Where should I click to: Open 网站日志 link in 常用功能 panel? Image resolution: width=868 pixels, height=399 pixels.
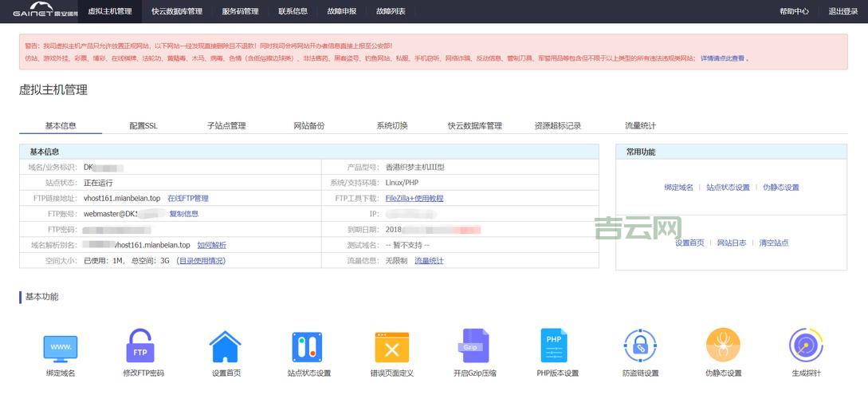[732, 243]
